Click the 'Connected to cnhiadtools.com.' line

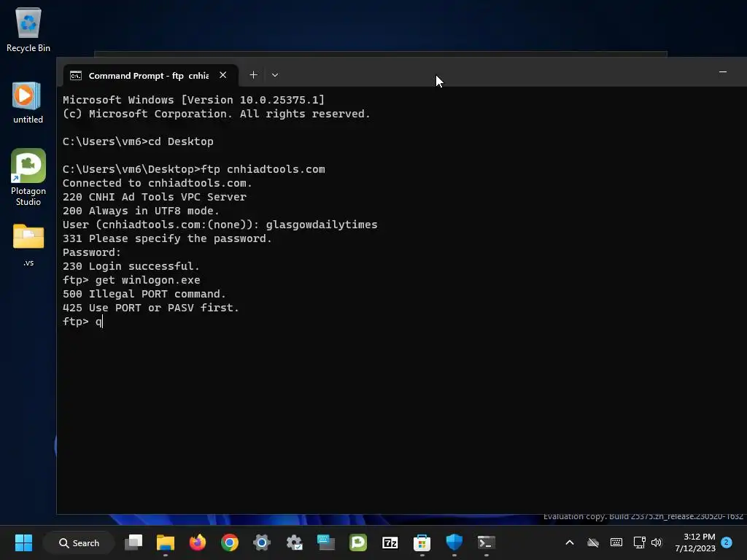click(x=158, y=183)
